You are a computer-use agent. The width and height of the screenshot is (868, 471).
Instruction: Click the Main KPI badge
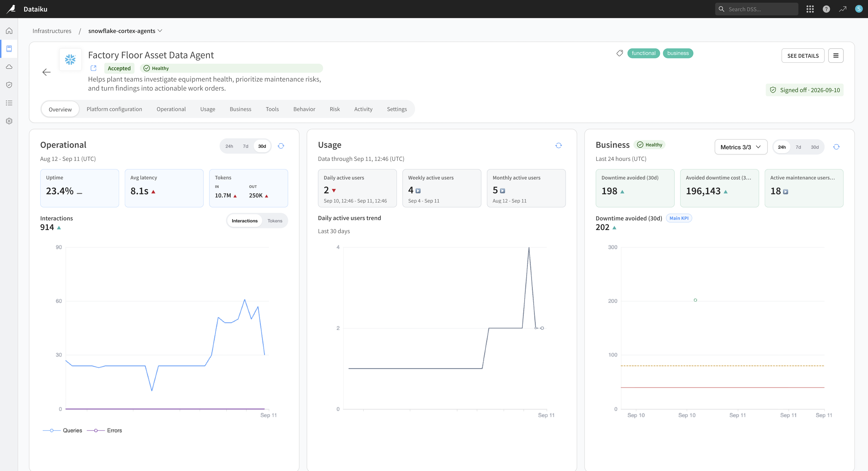coord(679,218)
